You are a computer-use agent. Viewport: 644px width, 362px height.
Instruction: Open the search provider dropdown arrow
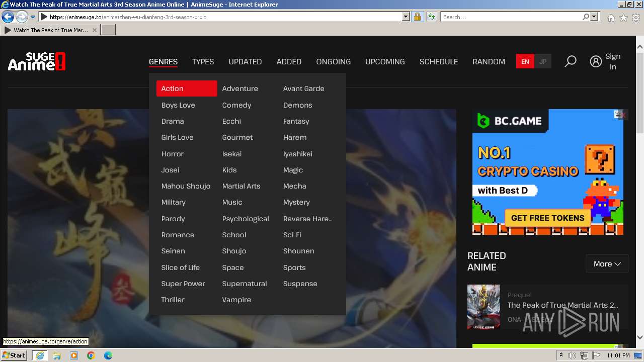[594, 17]
